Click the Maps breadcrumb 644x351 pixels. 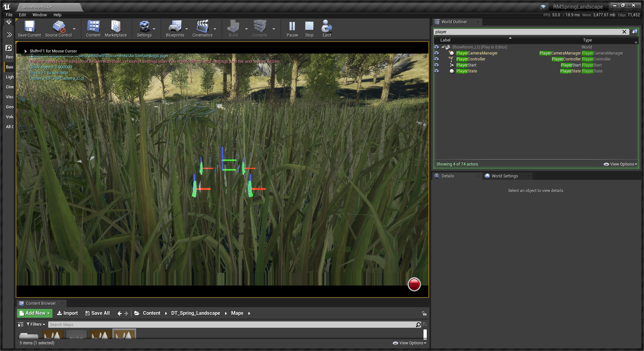237,313
